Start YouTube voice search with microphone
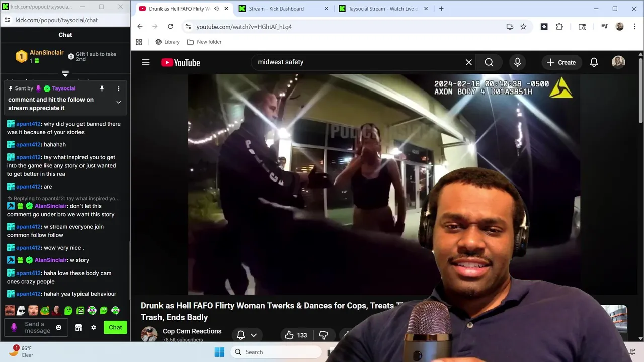Viewport: 644px width, 362px height. (x=517, y=62)
